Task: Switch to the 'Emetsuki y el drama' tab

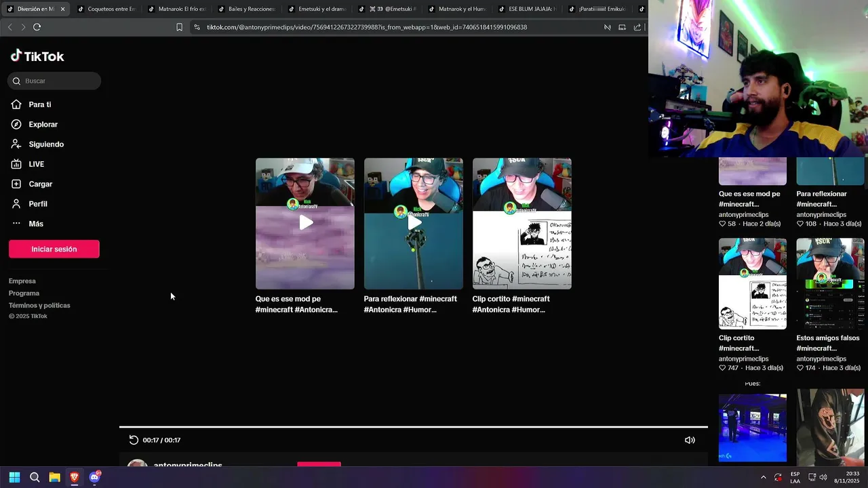Action: point(317,9)
